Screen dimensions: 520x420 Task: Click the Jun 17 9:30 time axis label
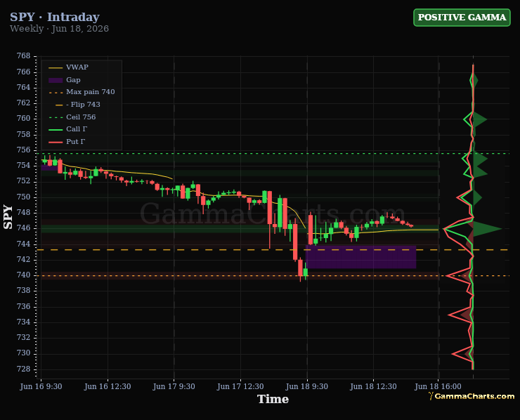click(174, 386)
